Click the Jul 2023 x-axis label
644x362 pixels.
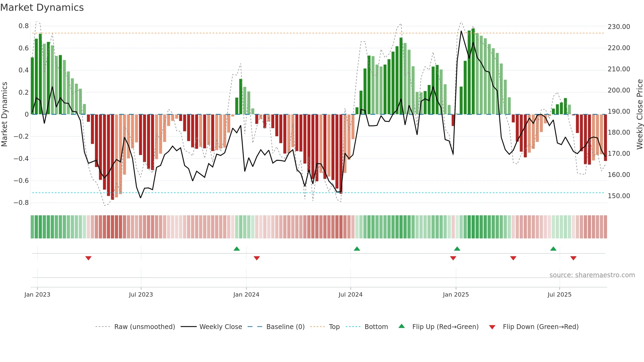tap(141, 294)
